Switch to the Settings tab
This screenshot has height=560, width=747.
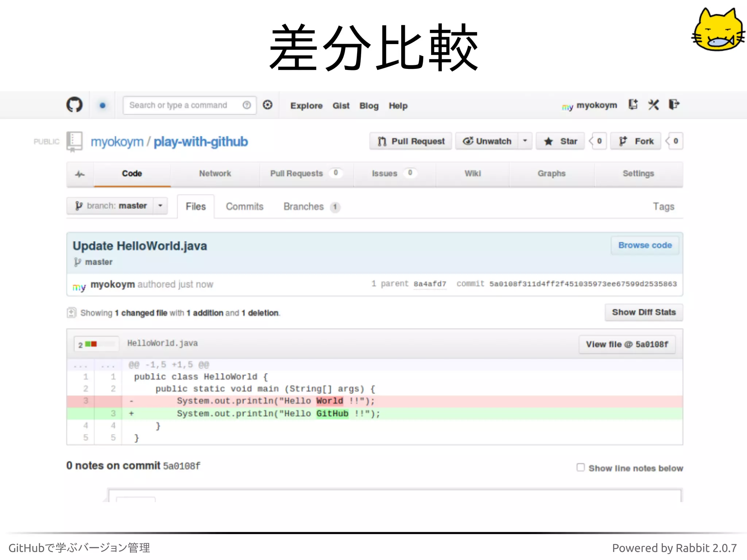[638, 174]
